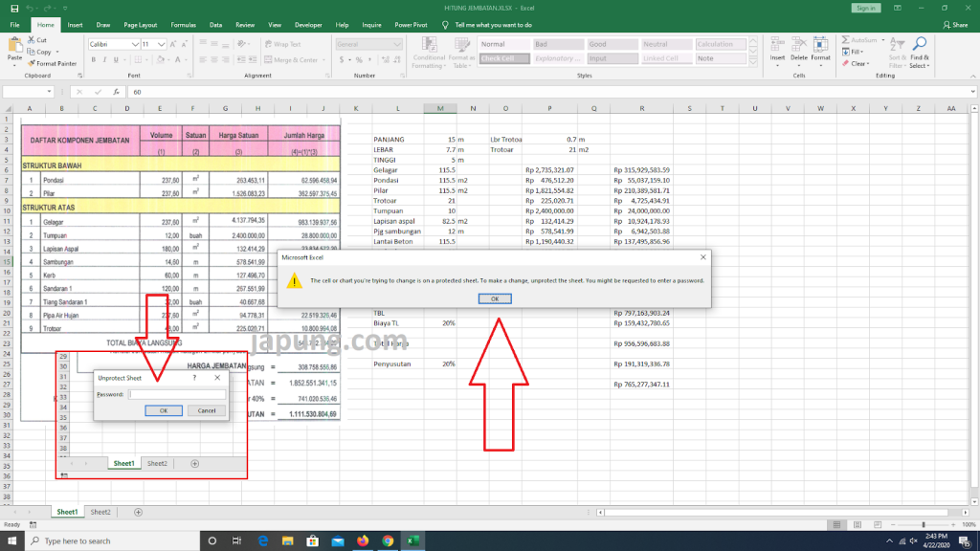Viewport: 980px width, 551px height.
Task: Open the Calibri font name dropdown
Action: [x=134, y=44]
